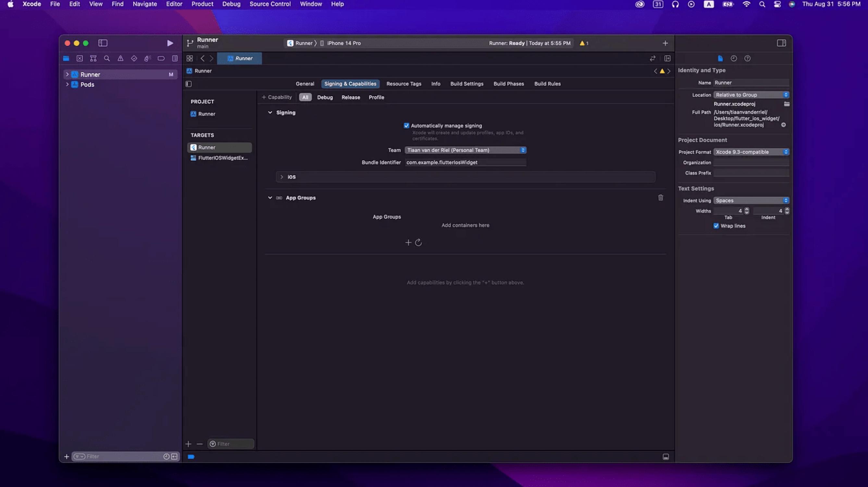Open the Find navigator magnifier icon
The width and height of the screenshot is (868, 487).
click(x=107, y=58)
